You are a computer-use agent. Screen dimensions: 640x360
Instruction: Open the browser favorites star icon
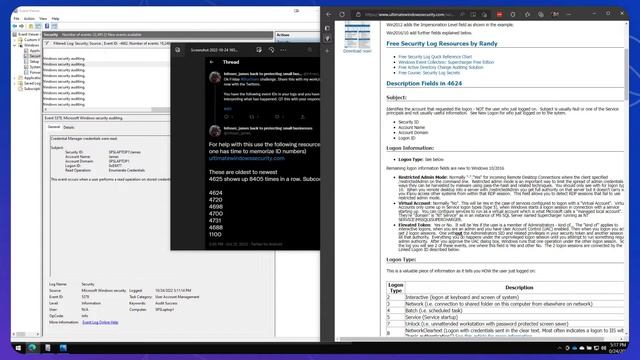coord(527,15)
